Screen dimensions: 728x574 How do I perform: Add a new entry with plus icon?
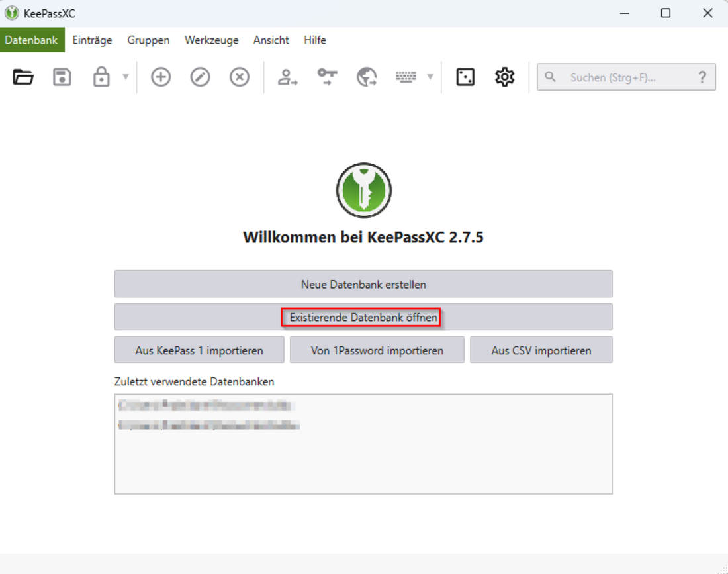coord(161,77)
